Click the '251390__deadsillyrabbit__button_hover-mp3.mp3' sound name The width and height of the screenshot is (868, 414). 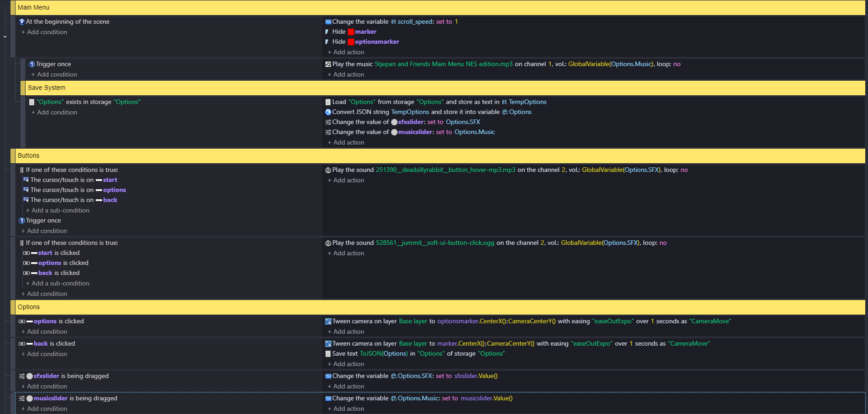pyautogui.click(x=445, y=170)
